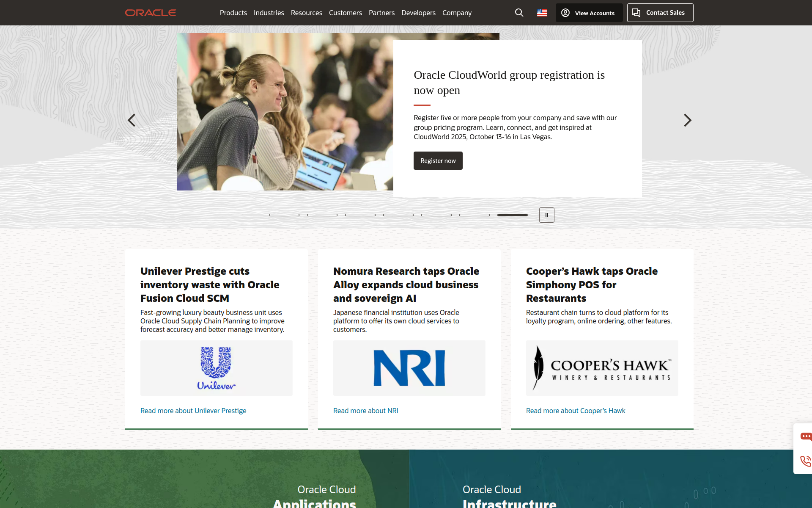Click the Cooper's Hawk Symphony POS headline
812x508 pixels.
592,284
